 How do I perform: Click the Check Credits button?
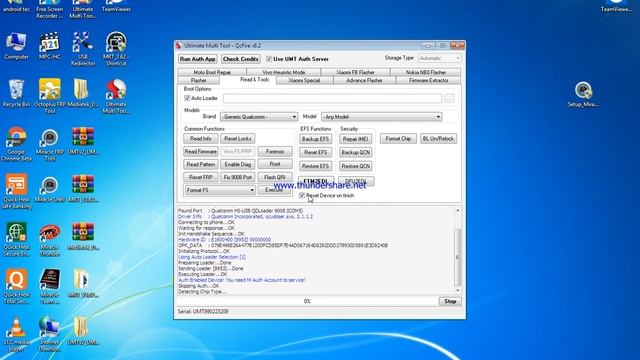(x=241, y=59)
